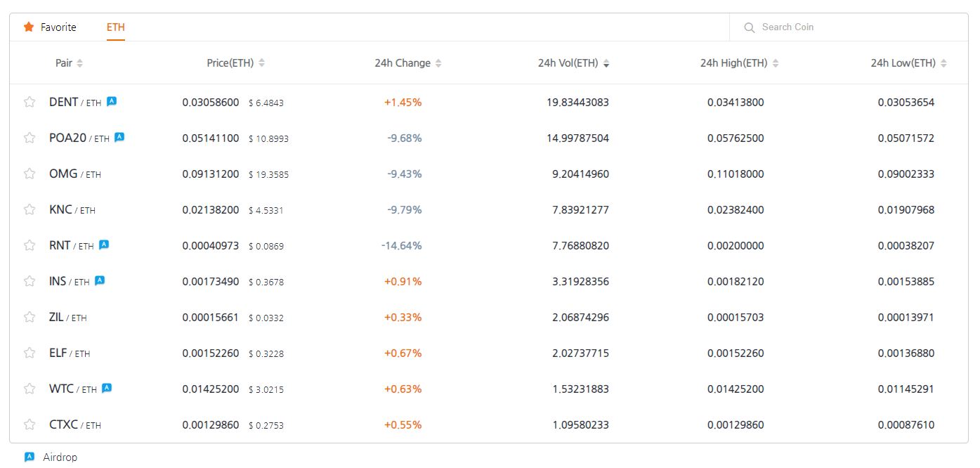Mark ZIL/ETH as favorite with star

click(30, 317)
